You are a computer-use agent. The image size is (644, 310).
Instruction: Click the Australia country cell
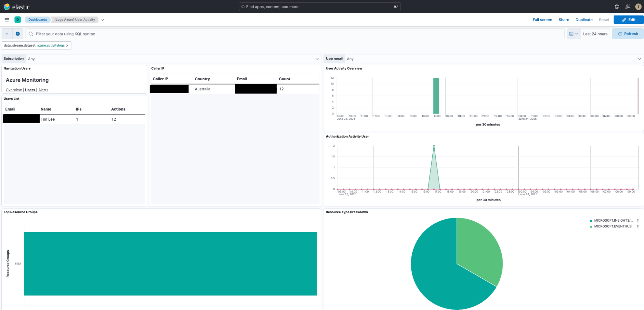coord(203,89)
